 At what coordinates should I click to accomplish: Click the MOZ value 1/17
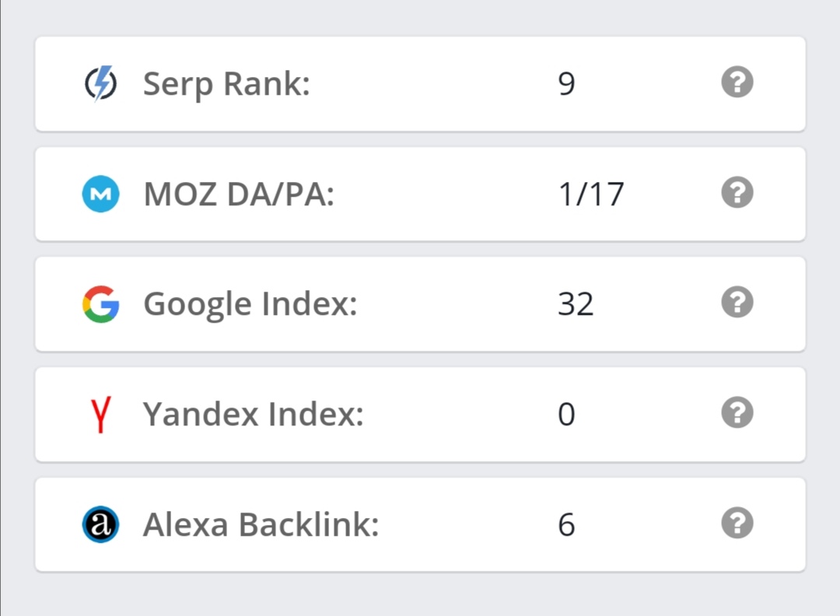point(591,194)
